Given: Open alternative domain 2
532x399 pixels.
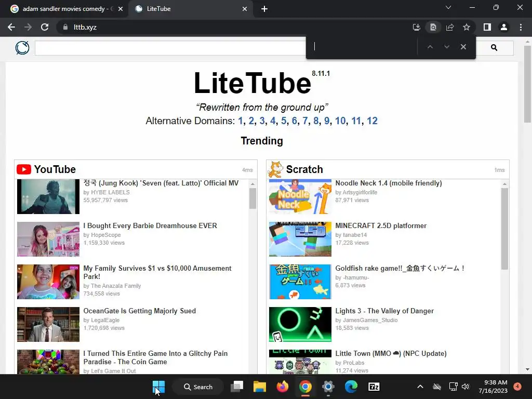Looking at the screenshot, I should coord(251,121).
